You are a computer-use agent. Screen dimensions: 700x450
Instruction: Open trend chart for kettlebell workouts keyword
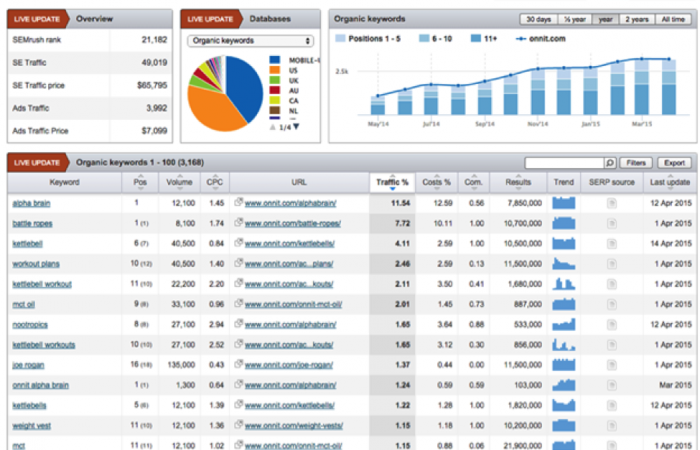click(563, 345)
